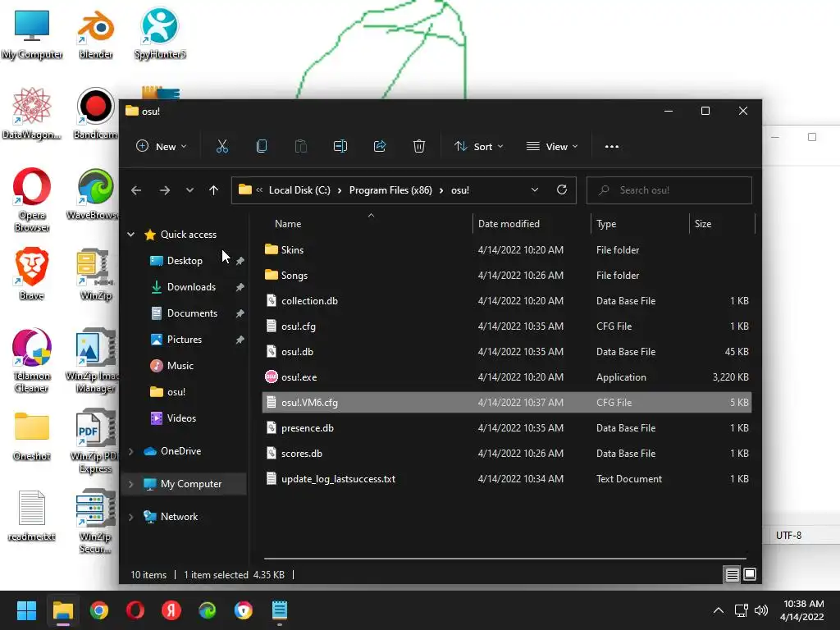Viewport: 840px width, 630px height.
Task: Select the Oneshot folder on desktop
Action: tap(32, 436)
